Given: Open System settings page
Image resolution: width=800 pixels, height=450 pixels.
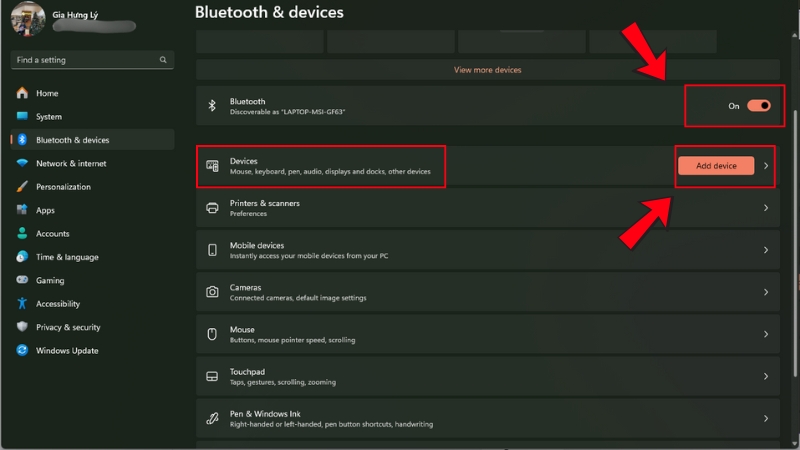Looking at the screenshot, I should click(x=92, y=116).
